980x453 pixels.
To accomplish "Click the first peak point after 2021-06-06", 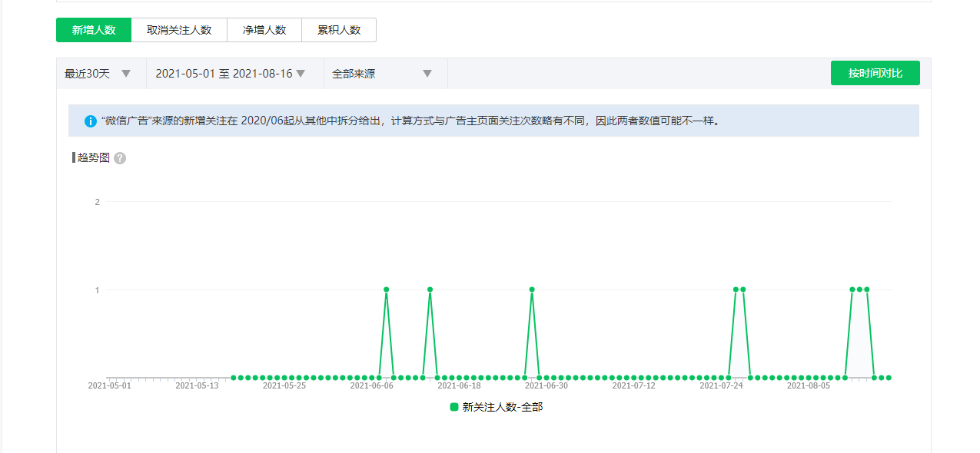I will [386, 289].
